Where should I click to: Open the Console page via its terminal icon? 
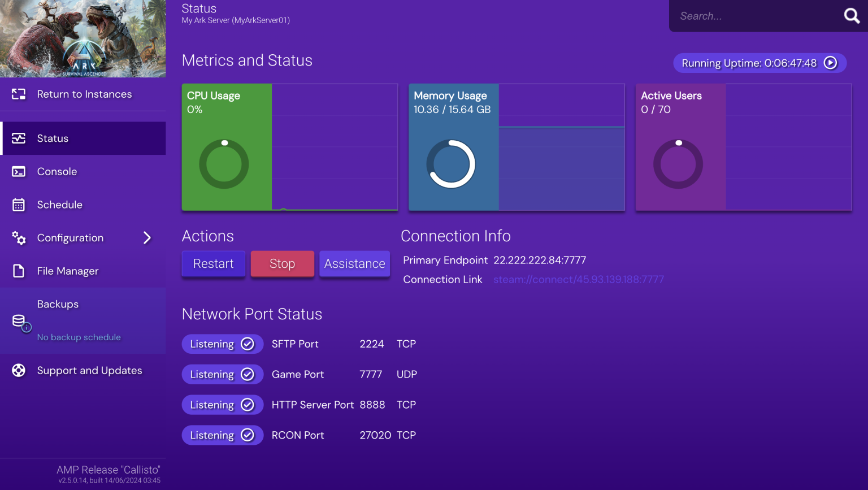(x=19, y=171)
